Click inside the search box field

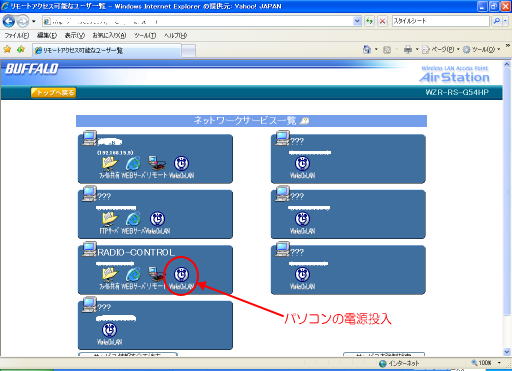pyautogui.click(x=440, y=21)
